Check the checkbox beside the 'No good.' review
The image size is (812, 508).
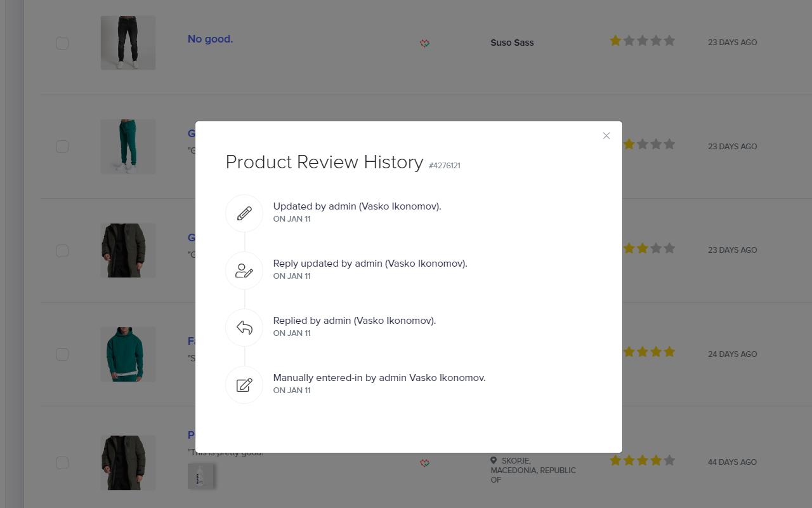tap(62, 43)
